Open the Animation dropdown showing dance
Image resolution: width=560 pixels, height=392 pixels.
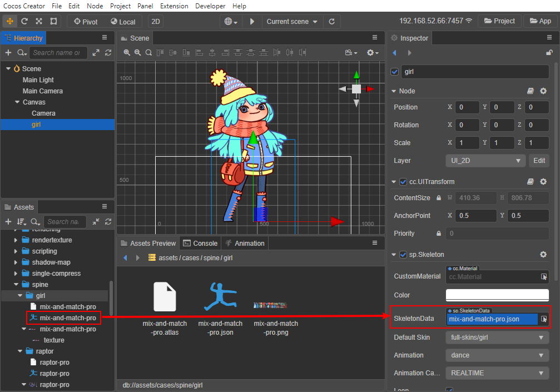click(x=497, y=355)
